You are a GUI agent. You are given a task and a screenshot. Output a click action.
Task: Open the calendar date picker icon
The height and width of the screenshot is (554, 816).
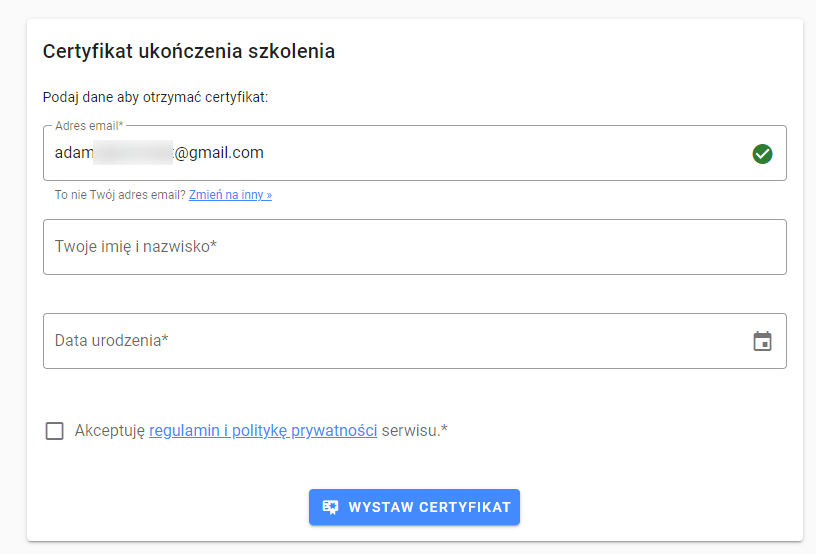click(762, 341)
